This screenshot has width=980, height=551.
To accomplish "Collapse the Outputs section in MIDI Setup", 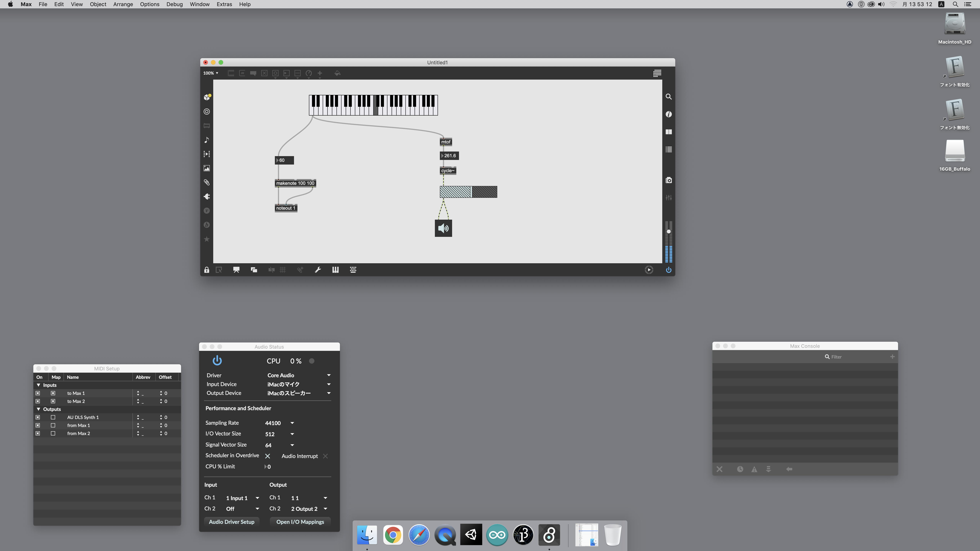I will [x=38, y=409].
